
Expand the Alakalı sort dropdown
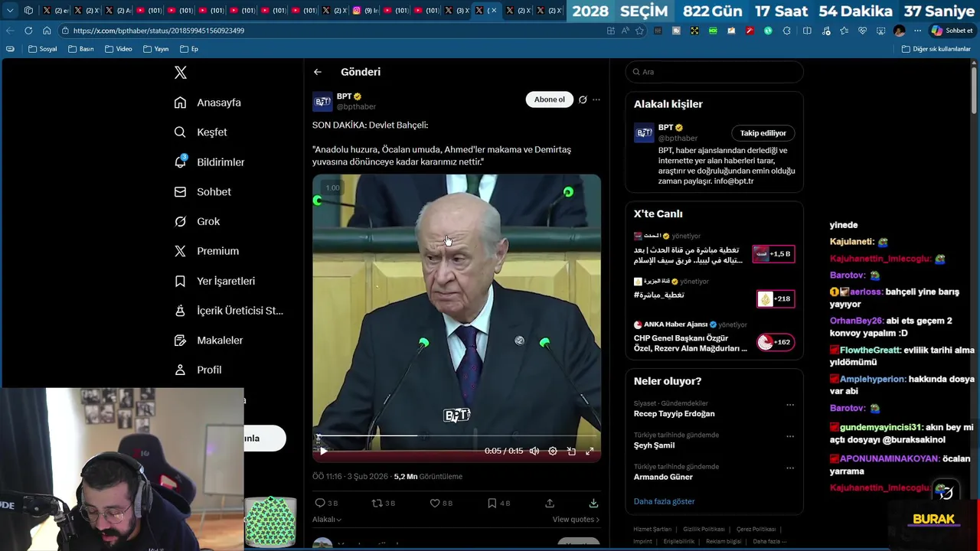coord(327,520)
